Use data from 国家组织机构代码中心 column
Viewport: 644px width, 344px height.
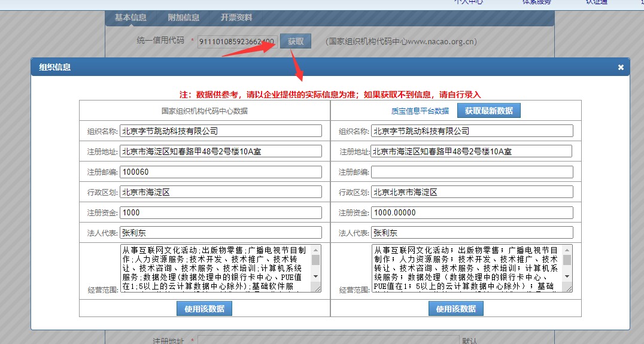click(x=204, y=309)
